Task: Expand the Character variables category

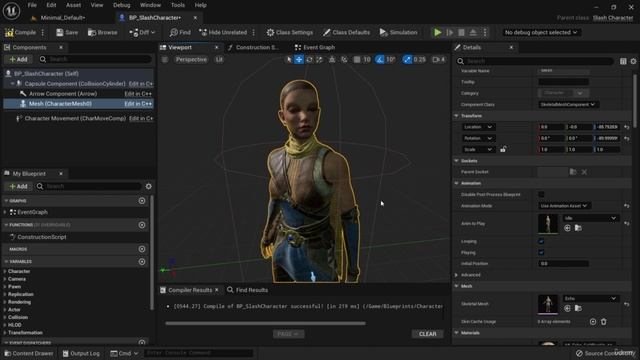Action: 5,271
